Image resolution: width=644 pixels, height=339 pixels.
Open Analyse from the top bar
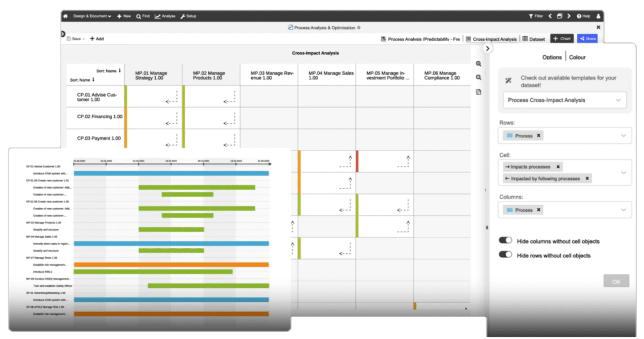point(165,16)
